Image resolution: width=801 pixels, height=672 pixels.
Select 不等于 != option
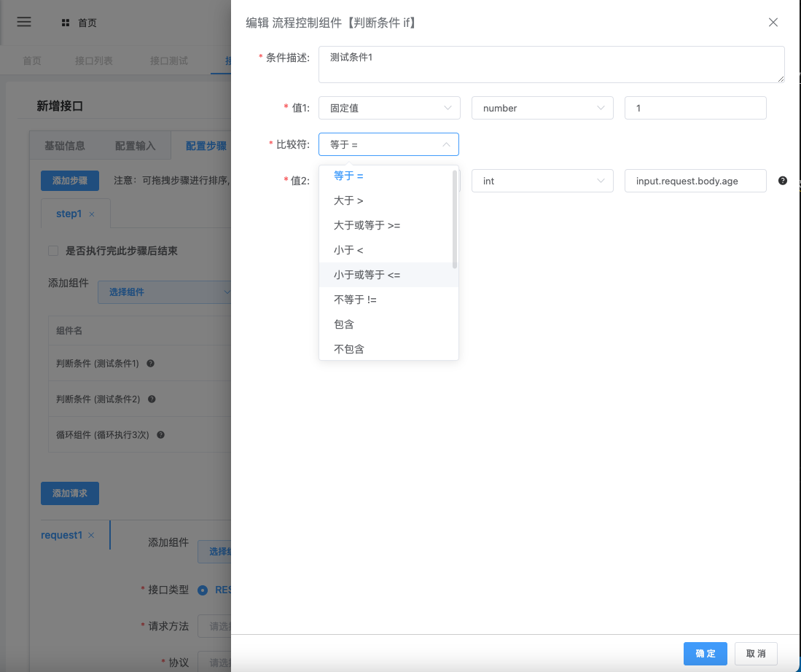(x=386, y=300)
